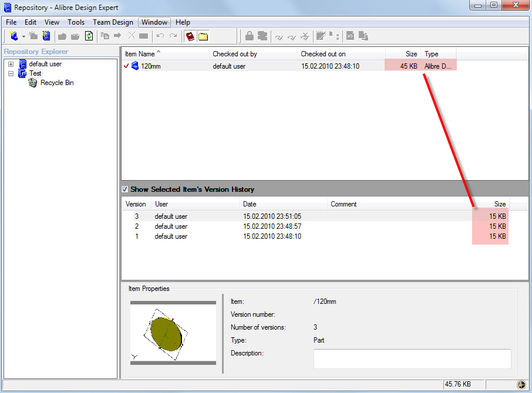Screen dimensions: 532x393
Task: Toggle the red book toolbar button
Action: 190,36
